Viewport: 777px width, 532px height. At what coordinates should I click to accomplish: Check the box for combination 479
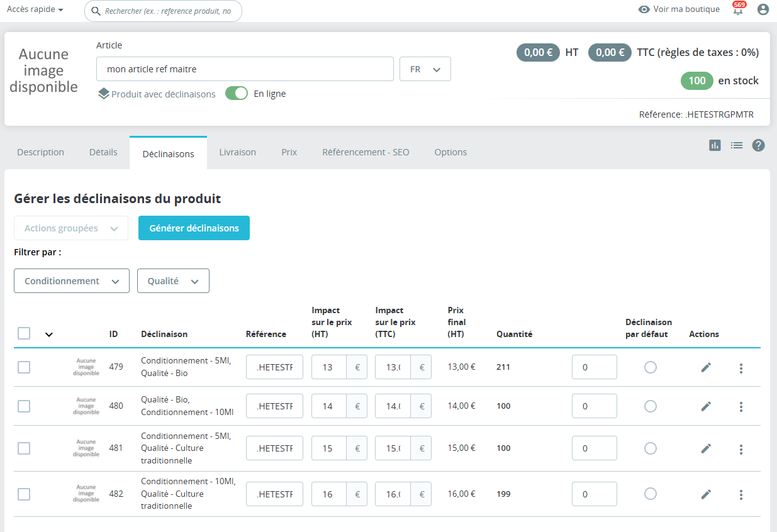(x=24, y=367)
